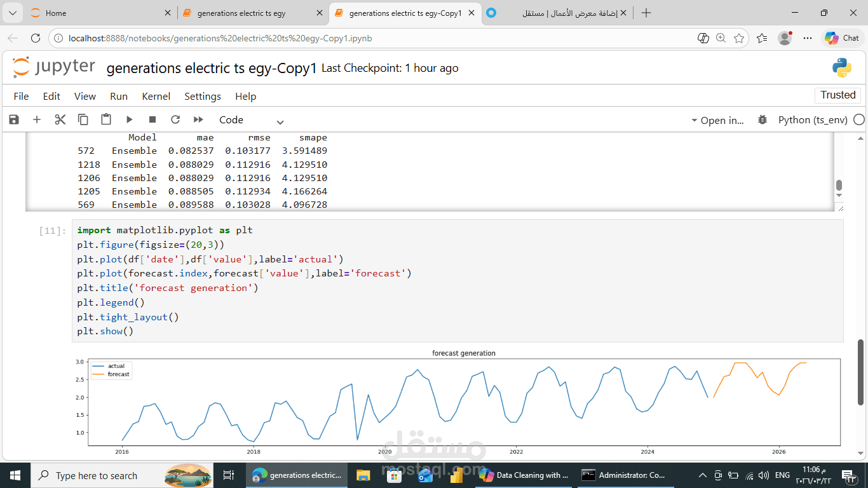Open Microsoft Store from the taskbar
This screenshot has width=868, height=488.
pos(393,475)
